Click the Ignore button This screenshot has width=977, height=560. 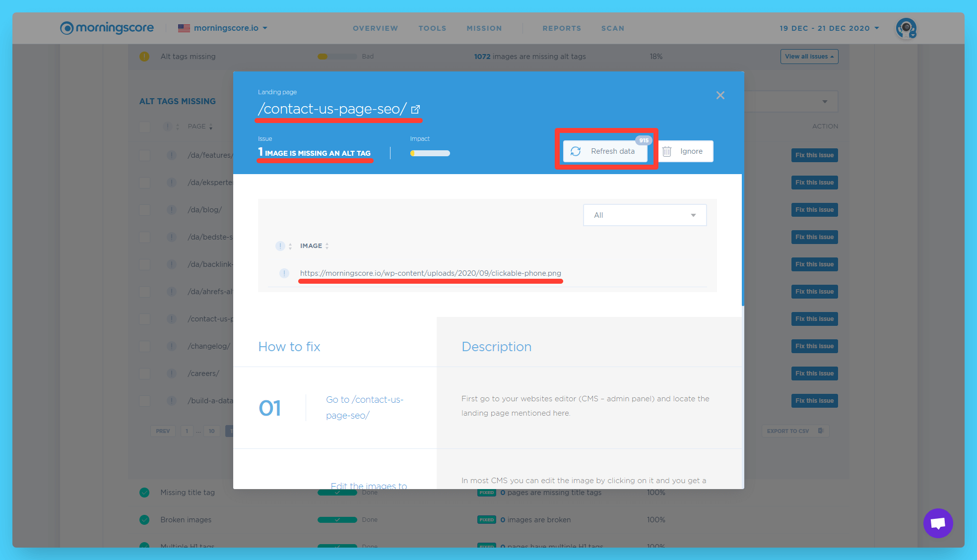coord(686,151)
